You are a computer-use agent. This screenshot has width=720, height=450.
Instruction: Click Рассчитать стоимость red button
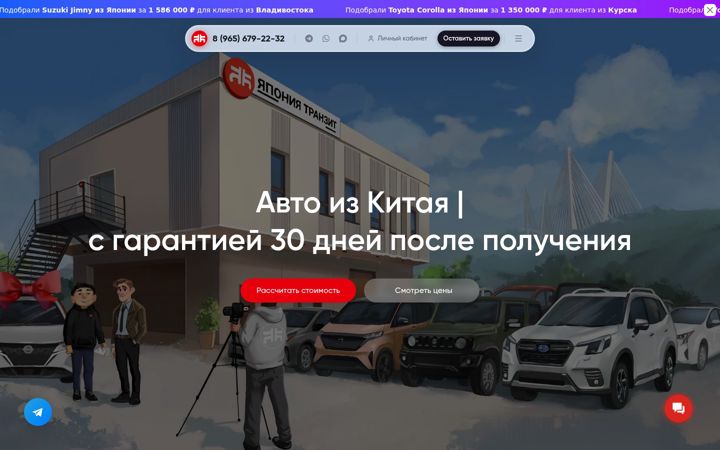click(298, 290)
